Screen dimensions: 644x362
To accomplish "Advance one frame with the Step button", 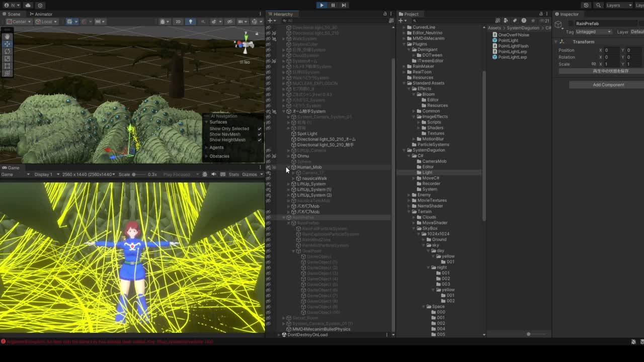I will (x=344, y=5).
